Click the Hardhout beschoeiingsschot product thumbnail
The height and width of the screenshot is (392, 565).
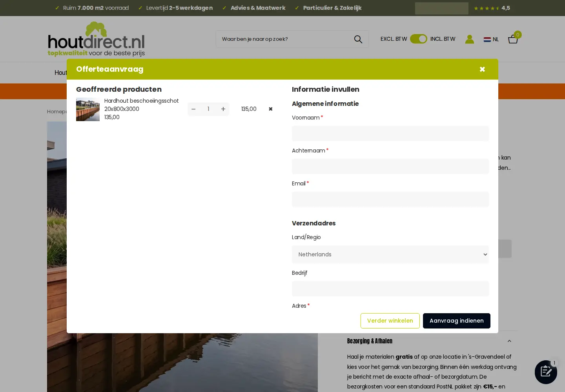[x=88, y=109]
